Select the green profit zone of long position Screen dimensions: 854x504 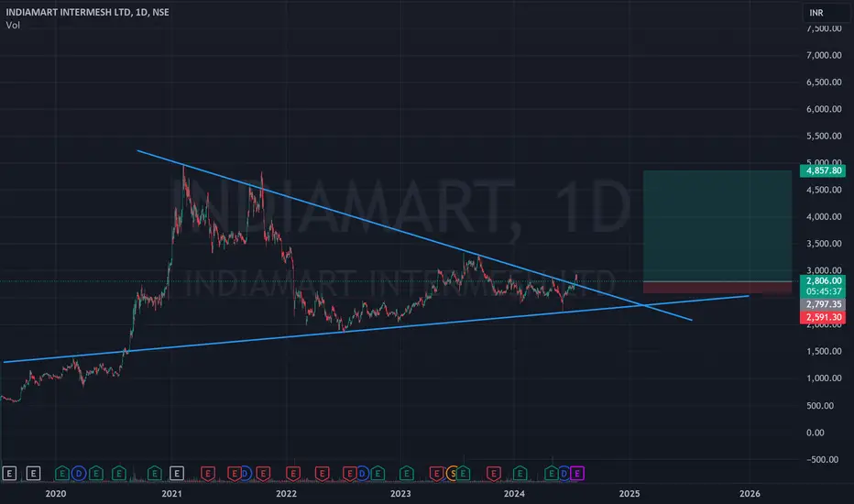click(717, 225)
